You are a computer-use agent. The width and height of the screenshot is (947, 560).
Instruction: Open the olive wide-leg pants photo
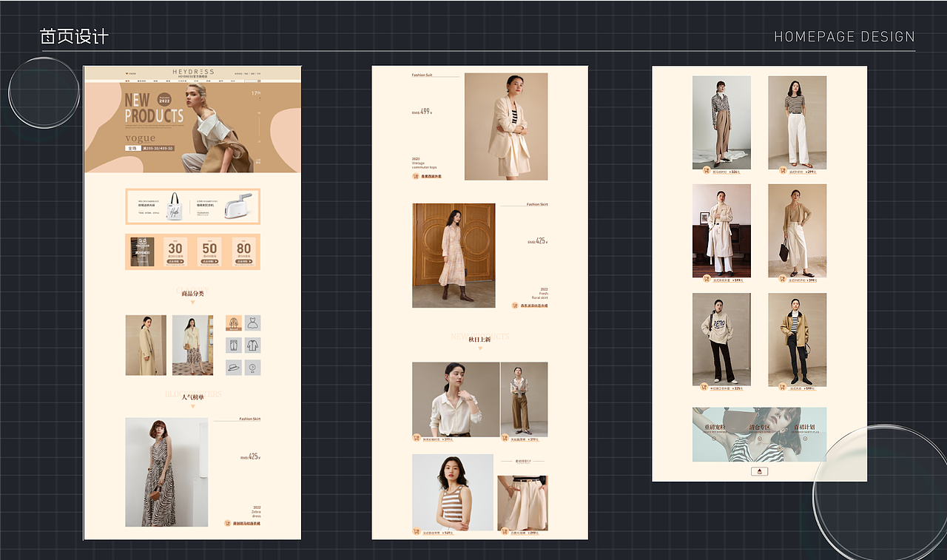pyautogui.click(x=525, y=399)
